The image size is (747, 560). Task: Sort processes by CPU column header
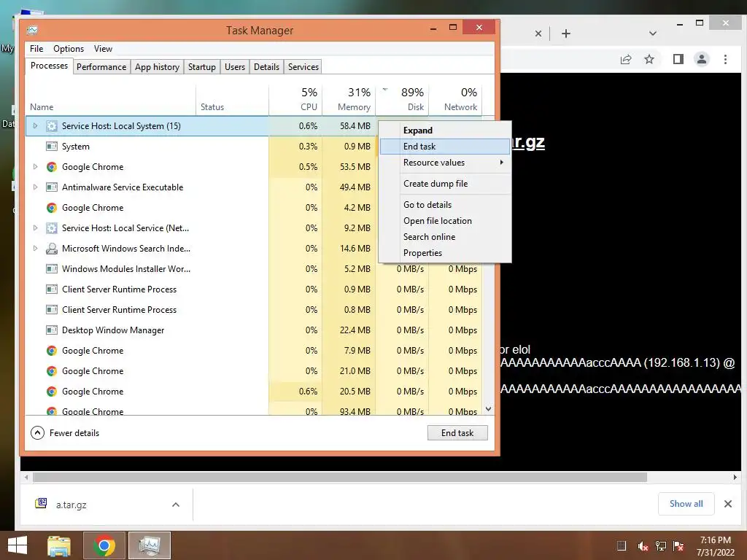point(296,100)
